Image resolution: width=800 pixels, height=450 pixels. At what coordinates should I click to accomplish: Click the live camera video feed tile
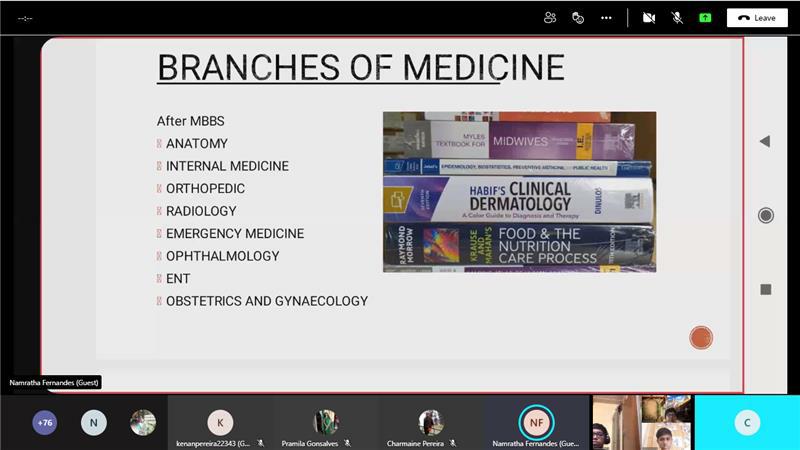(x=641, y=422)
